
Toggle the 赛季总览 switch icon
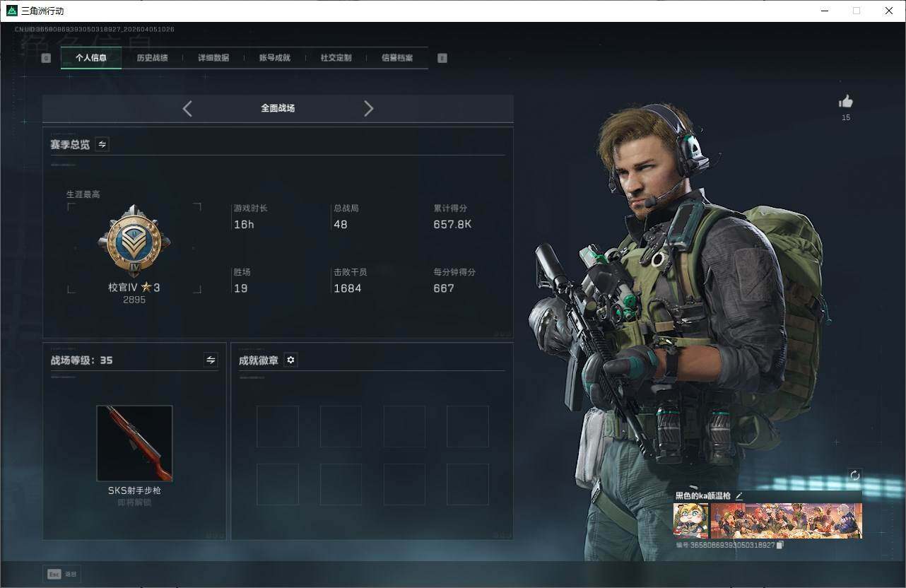(x=102, y=144)
